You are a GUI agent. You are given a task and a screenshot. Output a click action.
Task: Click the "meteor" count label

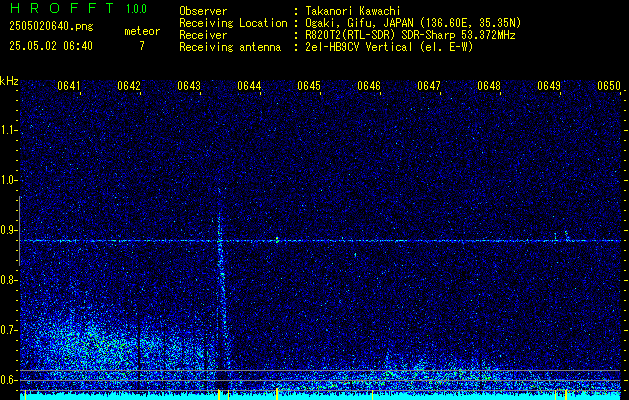[x=142, y=31]
